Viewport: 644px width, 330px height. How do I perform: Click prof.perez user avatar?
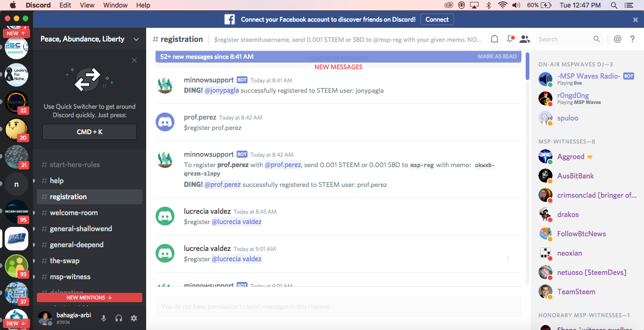[x=165, y=122]
